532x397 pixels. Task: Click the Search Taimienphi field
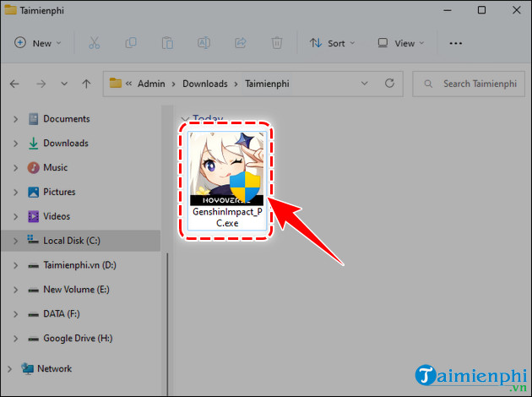(x=475, y=84)
